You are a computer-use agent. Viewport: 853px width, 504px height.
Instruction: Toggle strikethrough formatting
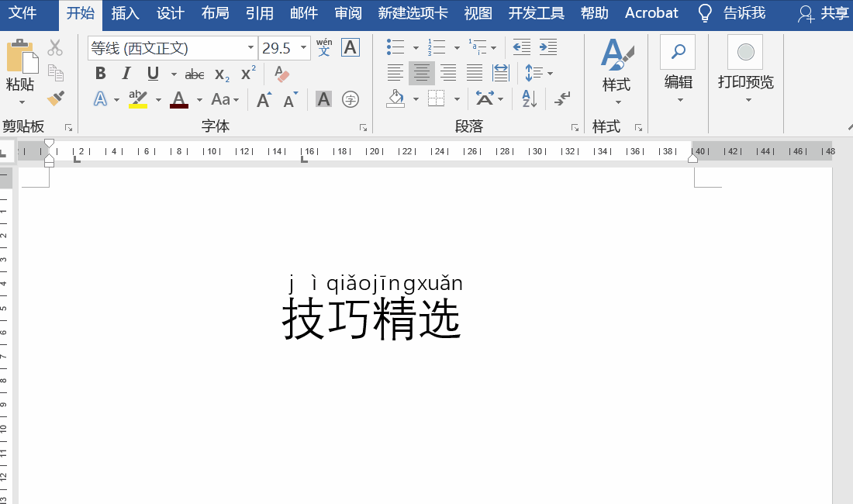coord(194,74)
